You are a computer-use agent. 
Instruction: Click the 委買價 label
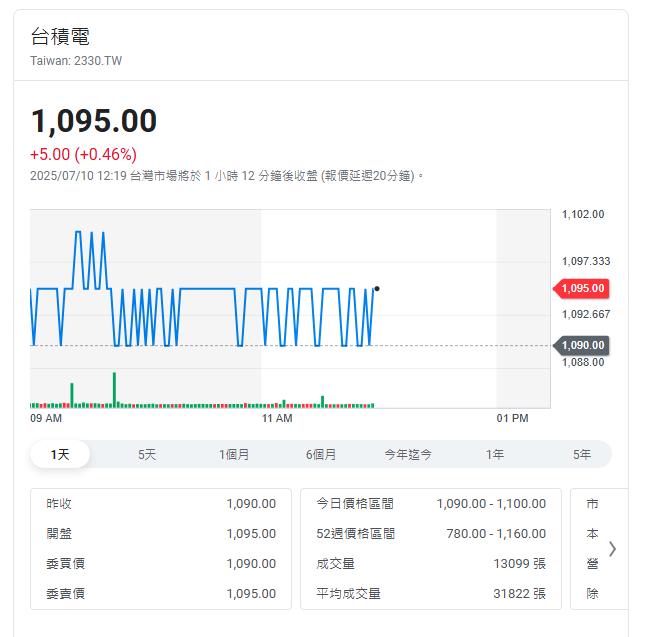[66, 564]
